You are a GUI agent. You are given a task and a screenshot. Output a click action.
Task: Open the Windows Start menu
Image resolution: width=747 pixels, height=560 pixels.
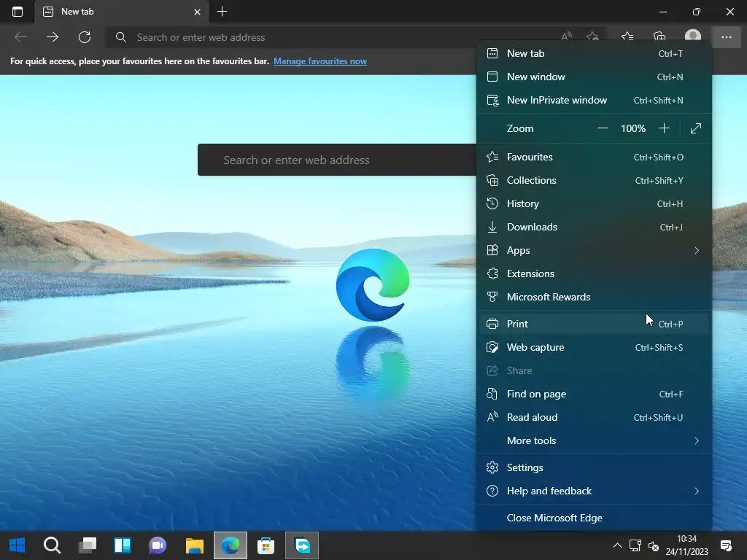(18, 545)
